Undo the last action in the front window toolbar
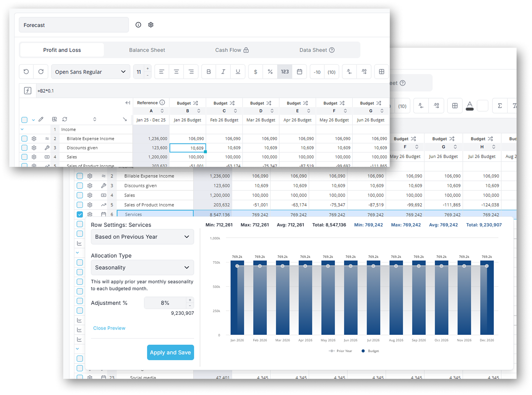This screenshot has height=395, width=532. click(26, 72)
